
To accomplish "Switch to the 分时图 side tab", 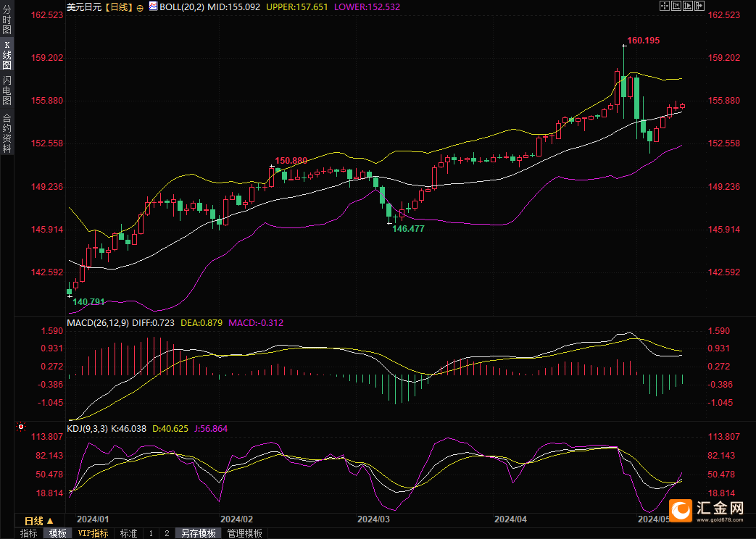I will (7, 20).
